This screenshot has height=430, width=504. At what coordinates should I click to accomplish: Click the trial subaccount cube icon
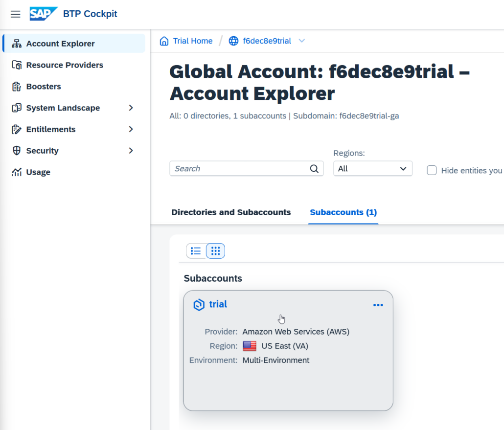199,305
